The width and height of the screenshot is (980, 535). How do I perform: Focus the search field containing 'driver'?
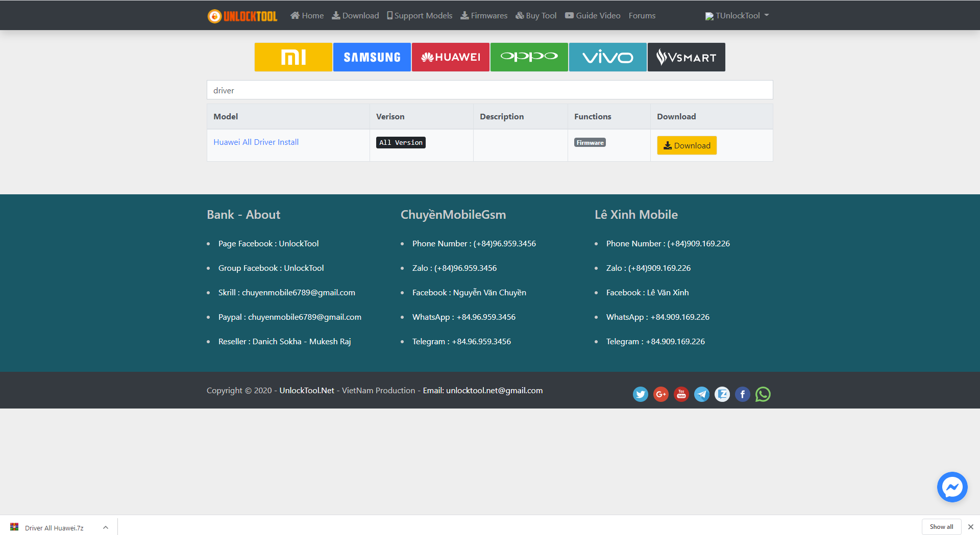[490, 90]
